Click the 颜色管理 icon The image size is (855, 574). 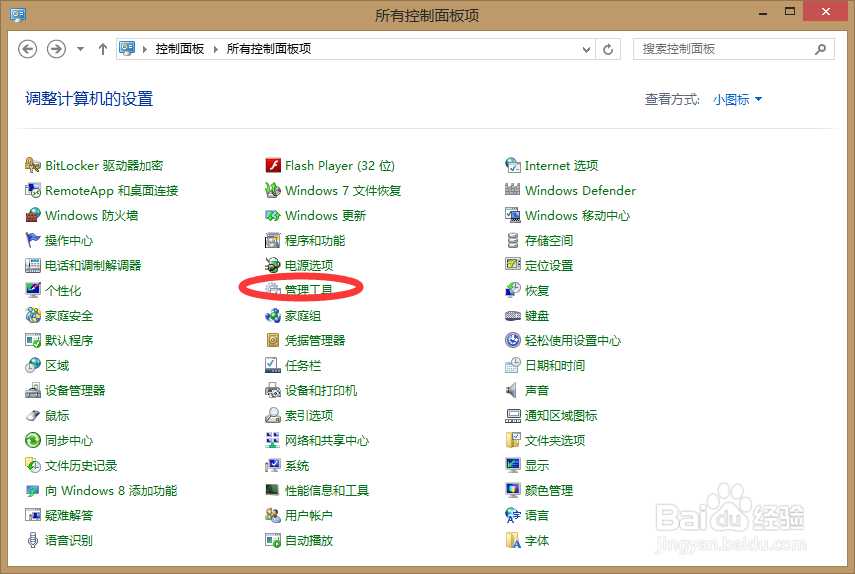click(x=513, y=490)
